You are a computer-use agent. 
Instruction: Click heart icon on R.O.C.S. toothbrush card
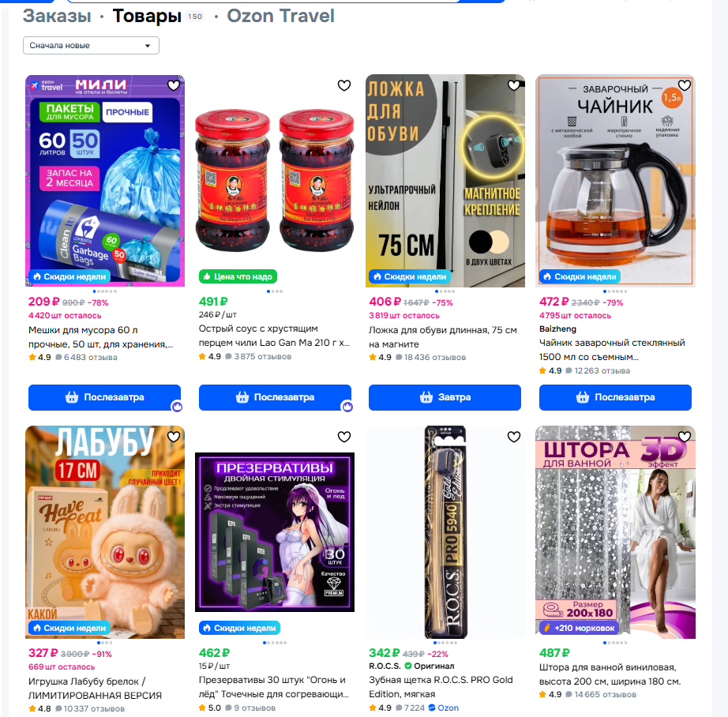pos(514,437)
